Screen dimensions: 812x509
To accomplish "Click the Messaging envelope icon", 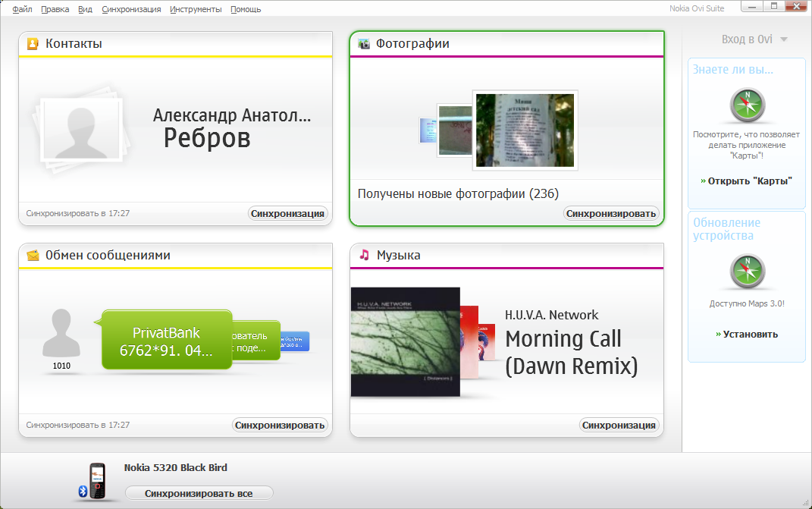I will (x=33, y=256).
